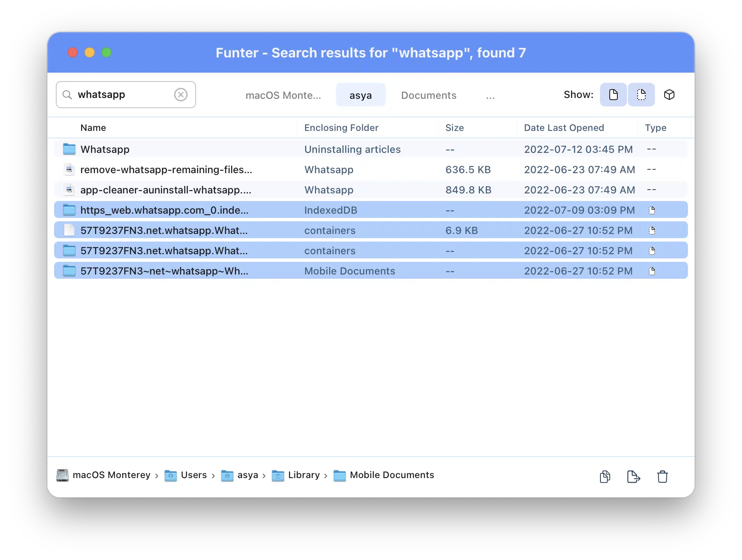Click macOS Monterey disk icon

[63, 476]
